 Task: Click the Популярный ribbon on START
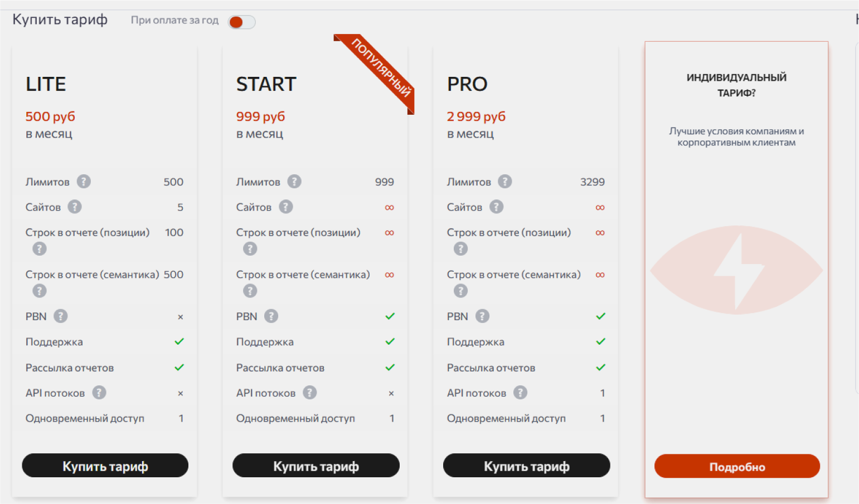(381, 68)
